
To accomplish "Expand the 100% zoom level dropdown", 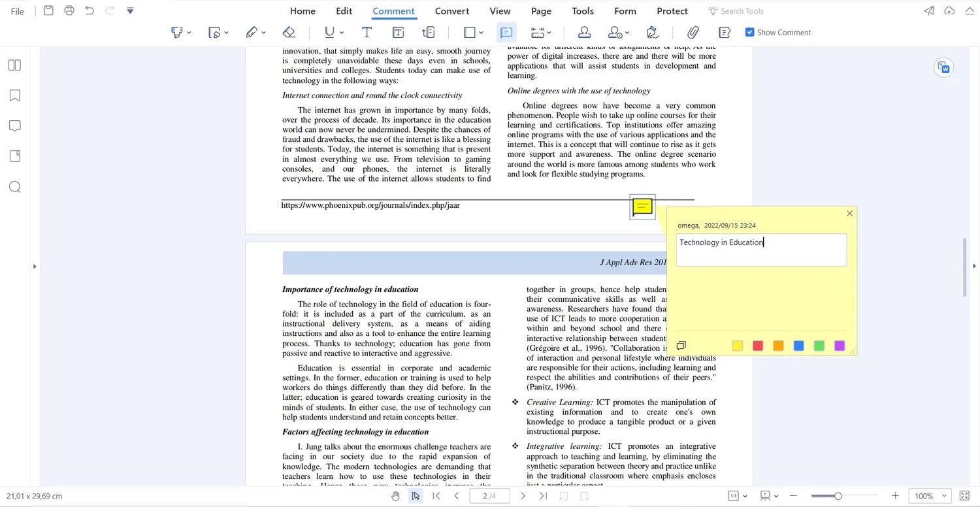I will coord(944,496).
